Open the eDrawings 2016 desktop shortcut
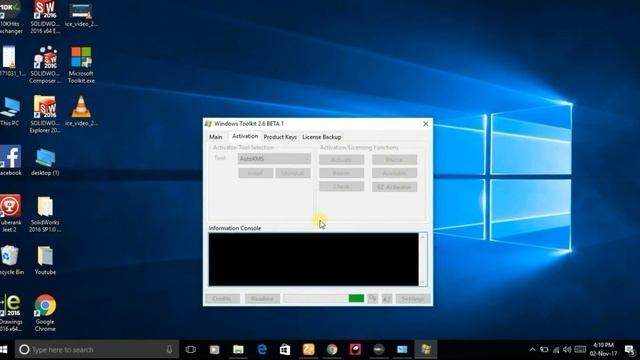The height and width of the screenshot is (360, 640). click(11, 313)
